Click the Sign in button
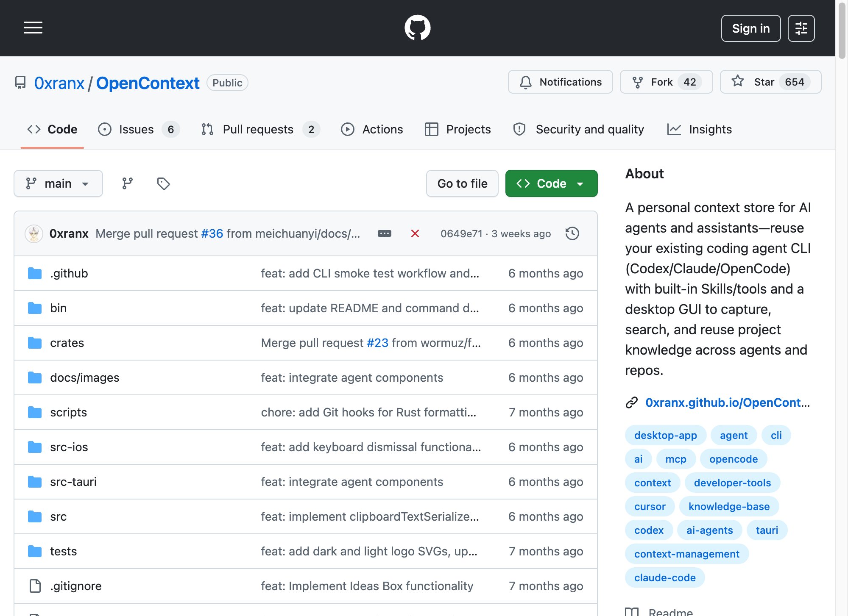The image size is (848, 616). tap(750, 28)
